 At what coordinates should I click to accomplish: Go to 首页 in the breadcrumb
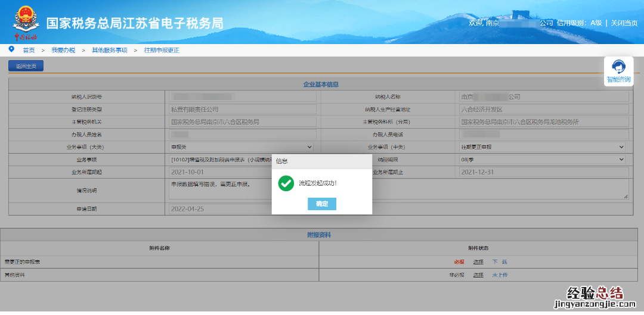click(29, 51)
